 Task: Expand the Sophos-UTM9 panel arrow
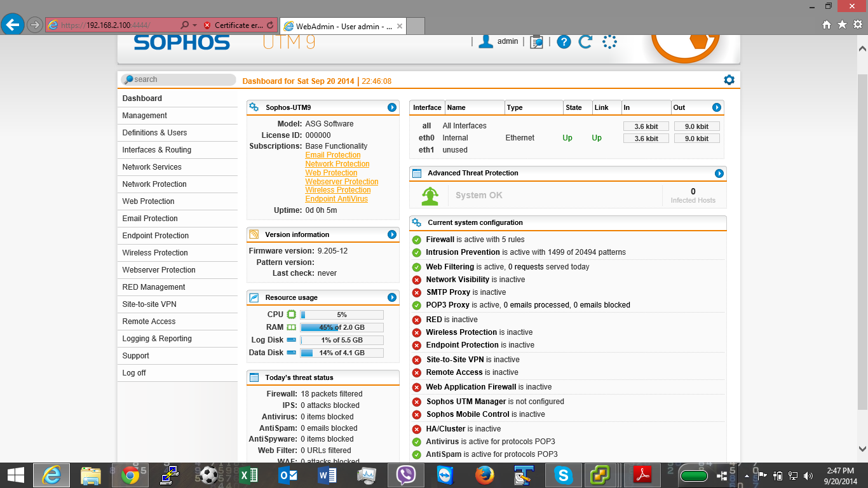392,107
